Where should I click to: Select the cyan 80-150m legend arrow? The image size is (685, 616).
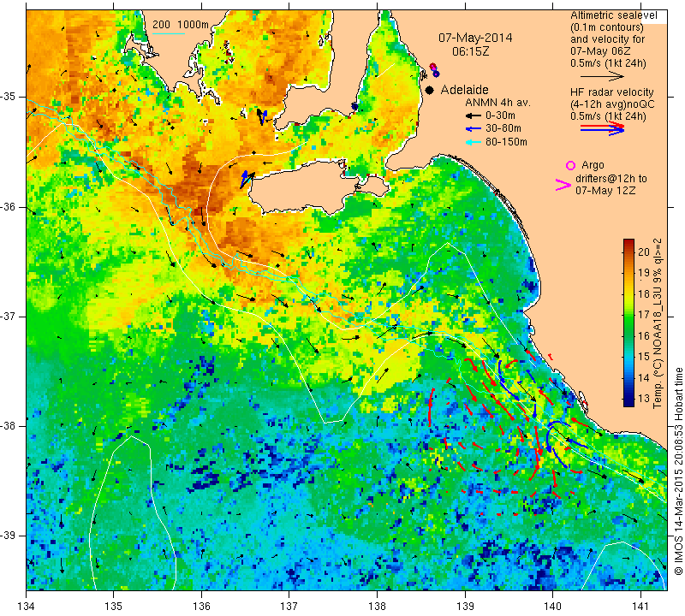click(x=474, y=142)
